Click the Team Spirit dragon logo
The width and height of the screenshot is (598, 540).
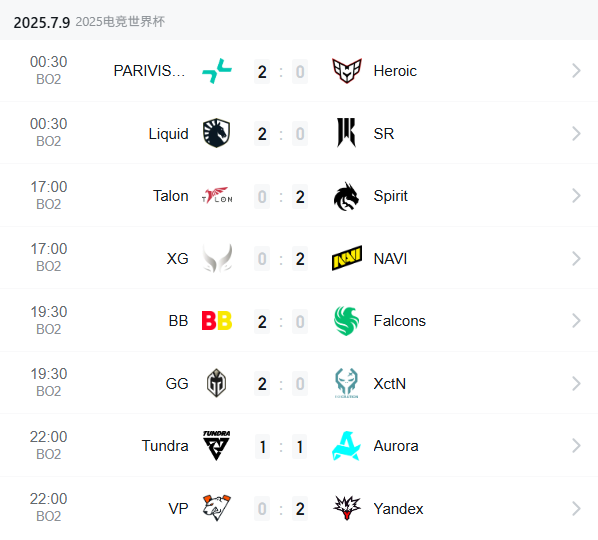point(346,196)
